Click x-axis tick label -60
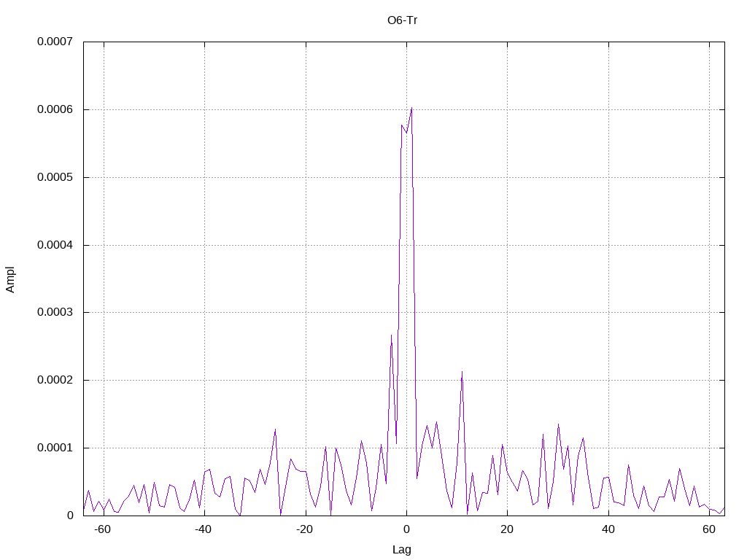The width and height of the screenshot is (747, 560). click(102, 529)
